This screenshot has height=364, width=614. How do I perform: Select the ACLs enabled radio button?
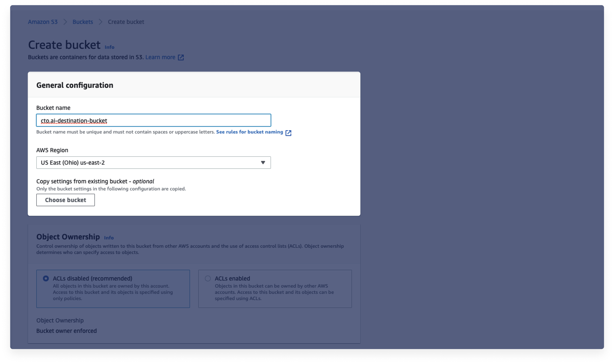pyautogui.click(x=208, y=278)
